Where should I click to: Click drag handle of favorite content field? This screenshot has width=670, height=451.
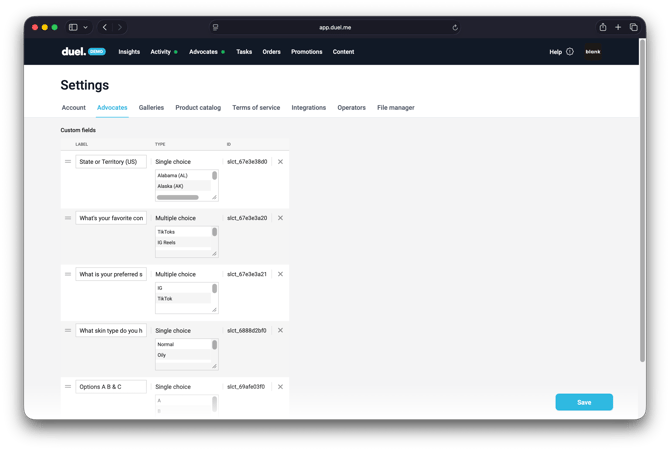tap(68, 218)
